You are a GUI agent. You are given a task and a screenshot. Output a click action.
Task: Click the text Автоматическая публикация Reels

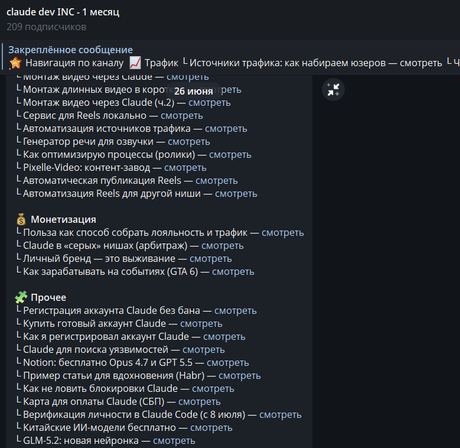tap(102, 180)
